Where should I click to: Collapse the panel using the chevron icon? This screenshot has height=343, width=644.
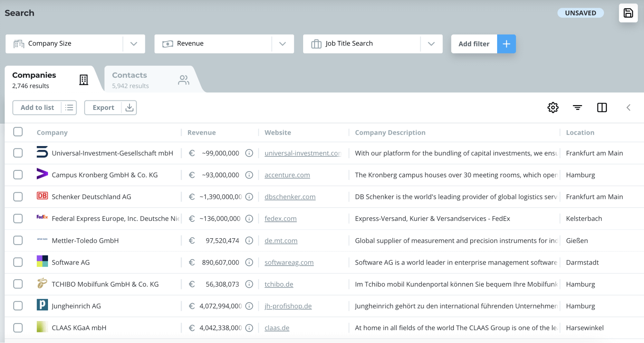(x=628, y=107)
